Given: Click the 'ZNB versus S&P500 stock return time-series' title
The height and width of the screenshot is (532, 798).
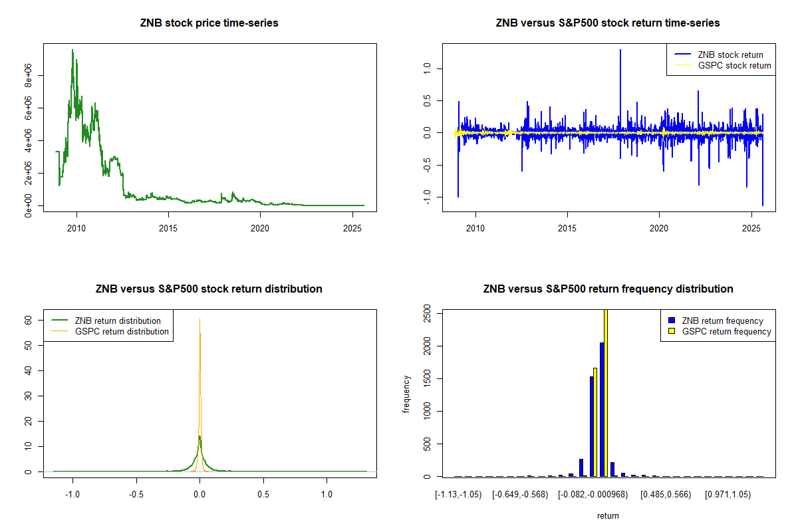Looking at the screenshot, I should [608, 23].
